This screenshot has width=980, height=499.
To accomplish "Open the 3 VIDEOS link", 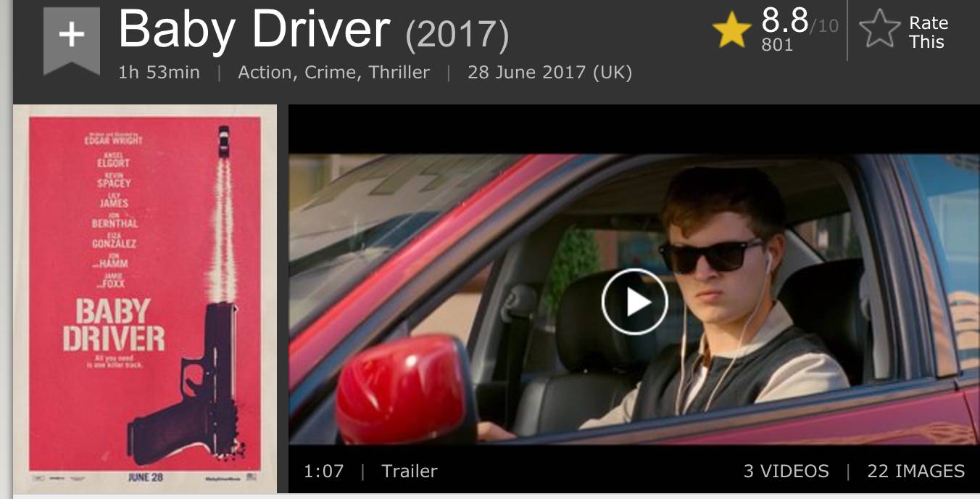I will pos(786,471).
